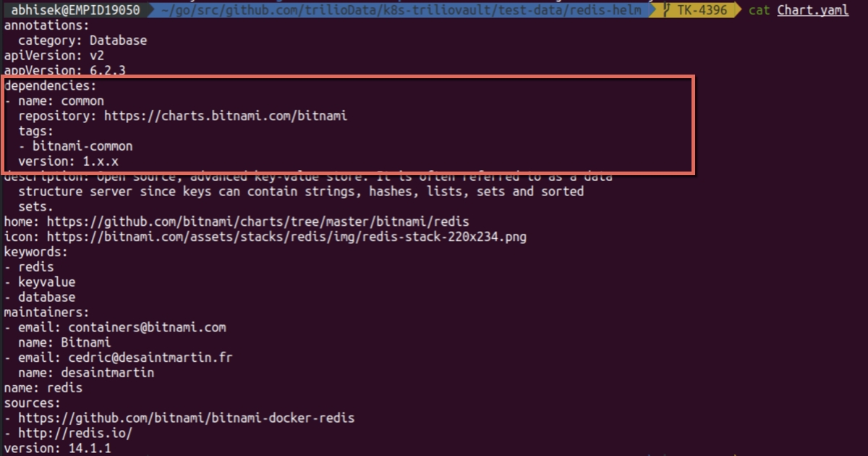Click the apiVersion: v2 line
Viewport: 868px width, 456px height.
tap(54, 56)
